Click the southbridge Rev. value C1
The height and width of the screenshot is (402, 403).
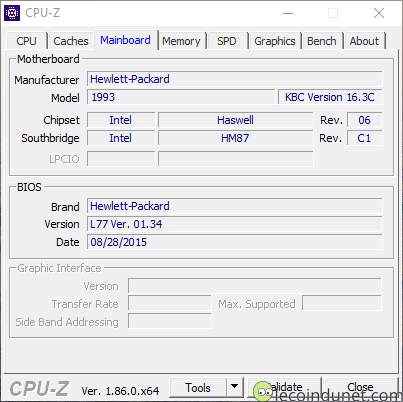[365, 138]
